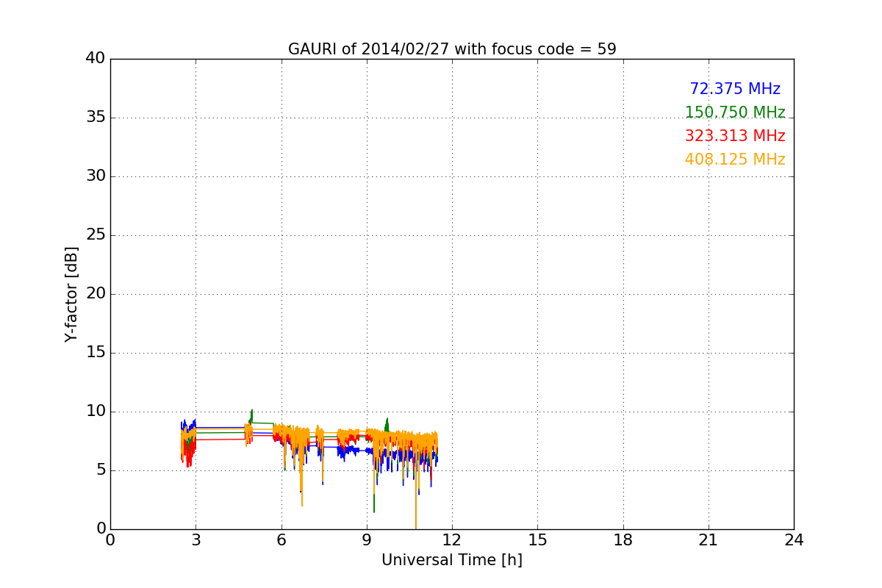Select the 150.750 MHz legend label
Screen dimensions: 882x588
pos(735,112)
